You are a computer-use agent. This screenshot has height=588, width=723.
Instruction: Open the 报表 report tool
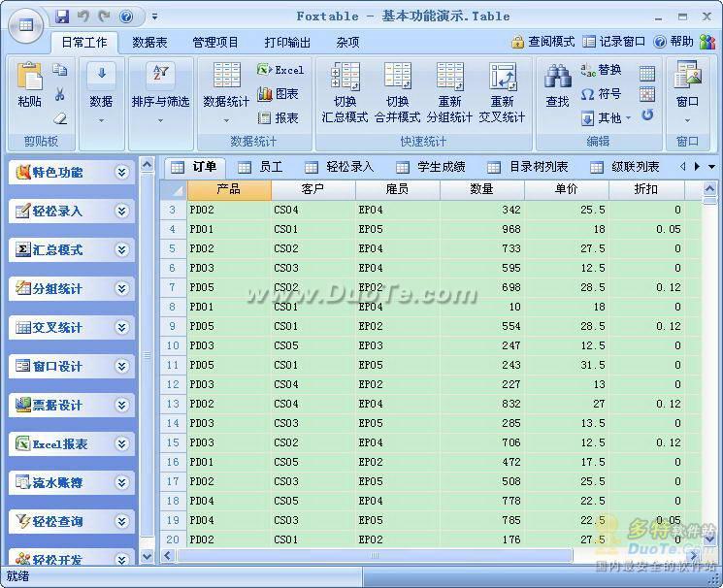click(278, 118)
